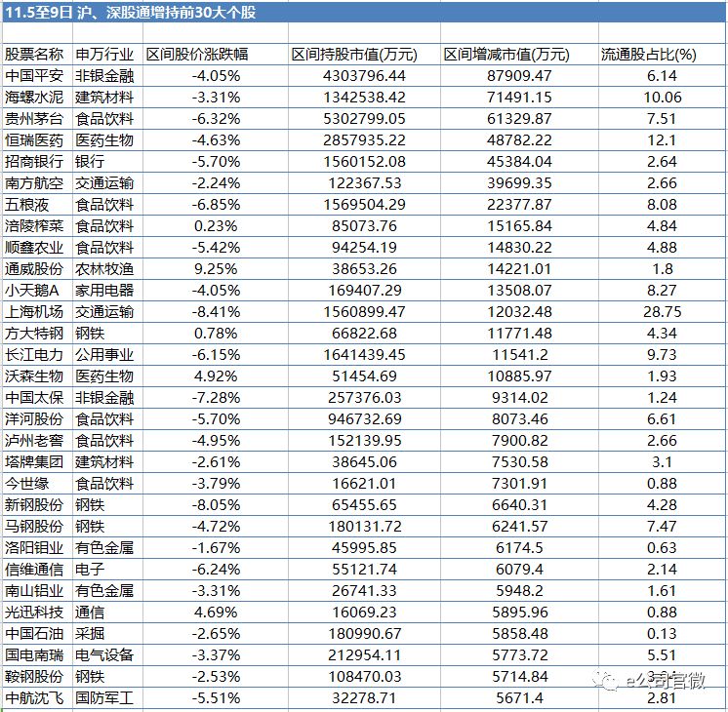This screenshot has width=728, height=712.
Task: Click the 4.92% change for 沃森生物
Action: 216,376
